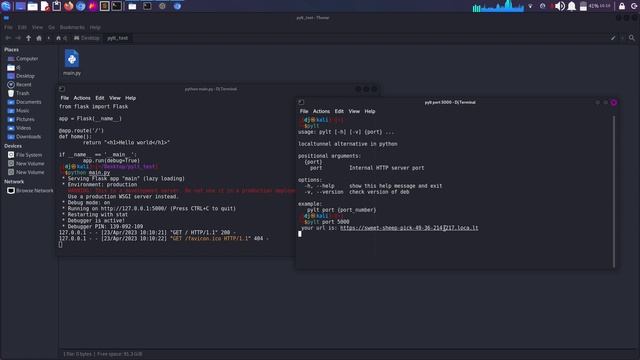The image size is (640, 360).
Task: Click the forward arrow in Thunar toolbar
Action: pyautogui.click(x=18, y=38)
